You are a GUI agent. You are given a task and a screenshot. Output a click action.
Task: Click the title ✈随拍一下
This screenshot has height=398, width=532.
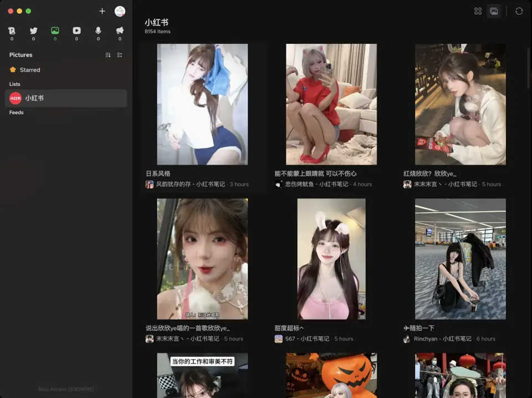[x=419, y=328]
